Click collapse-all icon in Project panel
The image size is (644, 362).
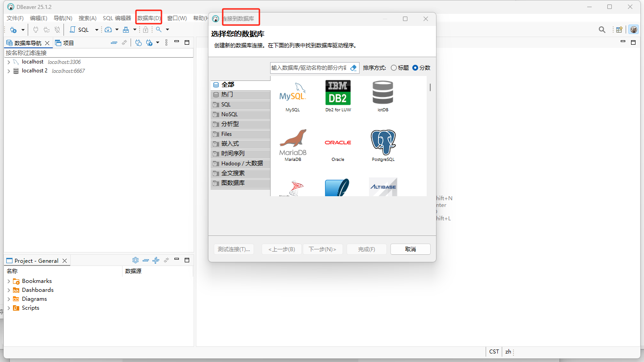pos(146,260)
